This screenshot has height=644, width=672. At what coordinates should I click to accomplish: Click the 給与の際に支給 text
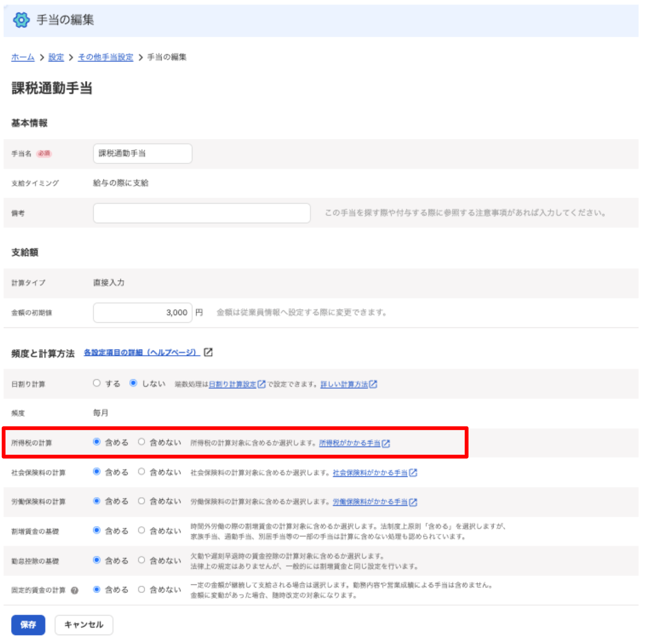tap(121, 183)
